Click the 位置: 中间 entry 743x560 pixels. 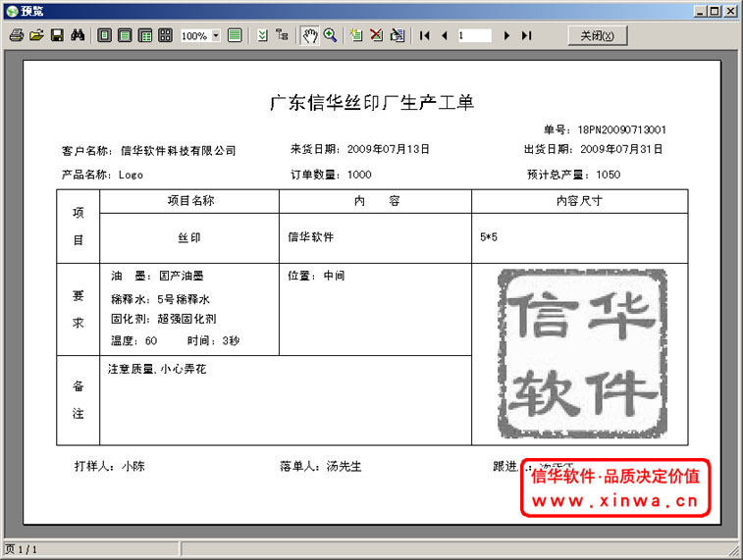316,276
